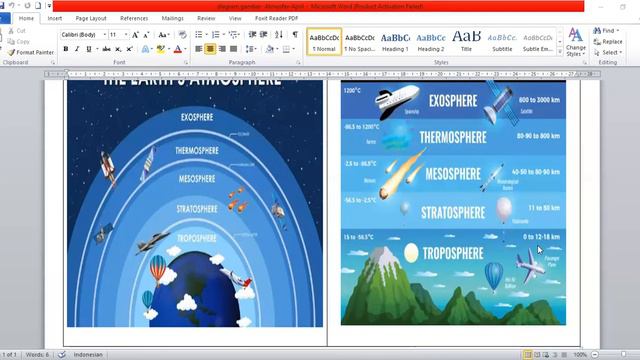The width and height of the screenshot is (640, 360).
Task: Click the spelling check status icon
Action: tap(62, 354)
